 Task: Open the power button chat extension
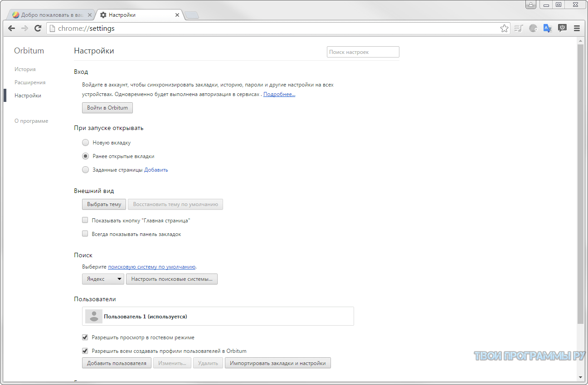[562, 28]
